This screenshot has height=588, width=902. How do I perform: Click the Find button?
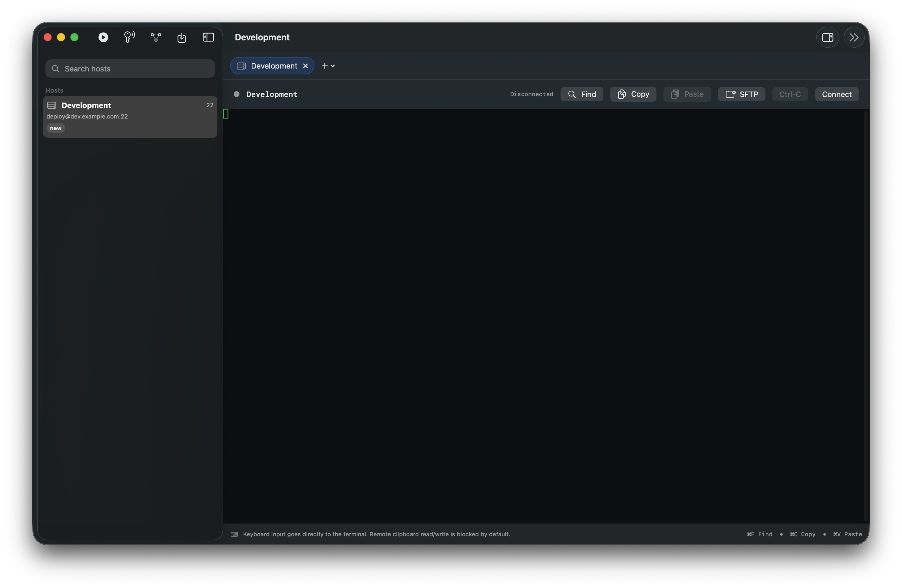582,94
